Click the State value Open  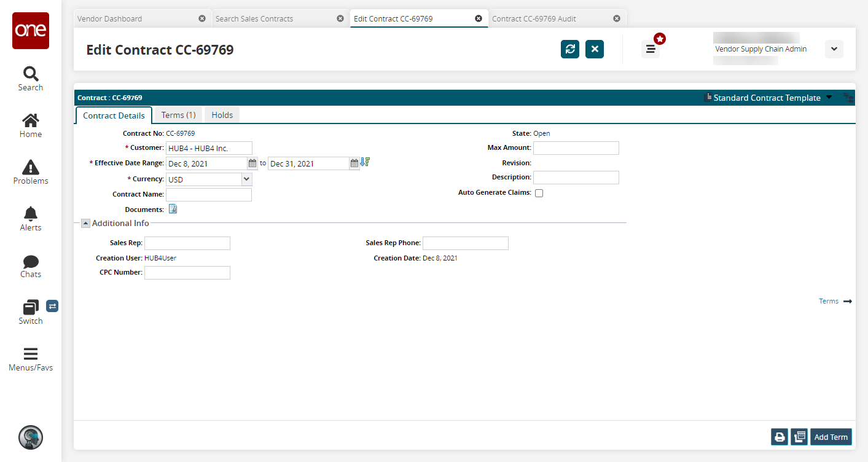[x=542, y=133]
